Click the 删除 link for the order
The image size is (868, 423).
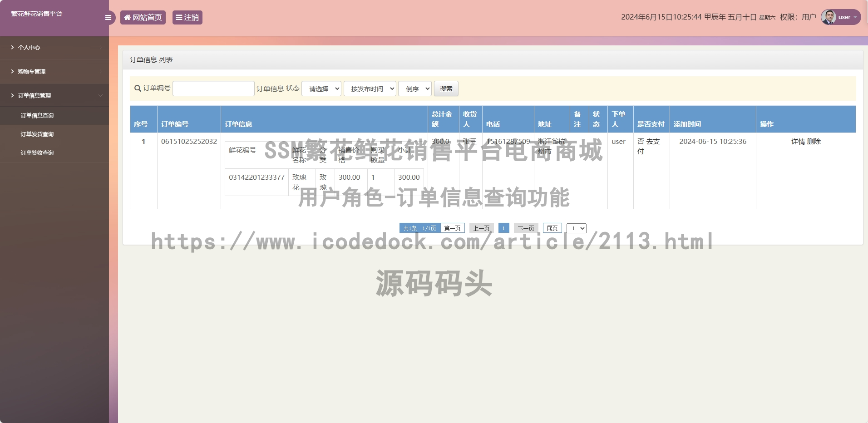814,142
